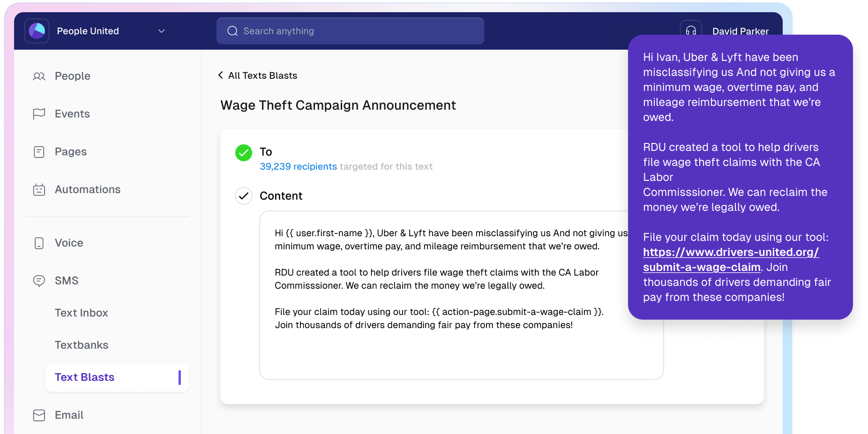Image resolution: width=868 pixels, height=434 pixels.
Task: Focus the Search anything field
Action: click(350, 31)
